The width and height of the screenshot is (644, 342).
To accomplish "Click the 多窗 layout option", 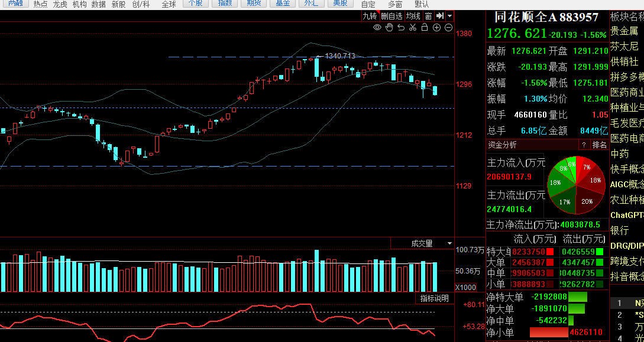I will click(x=395, y=5).
